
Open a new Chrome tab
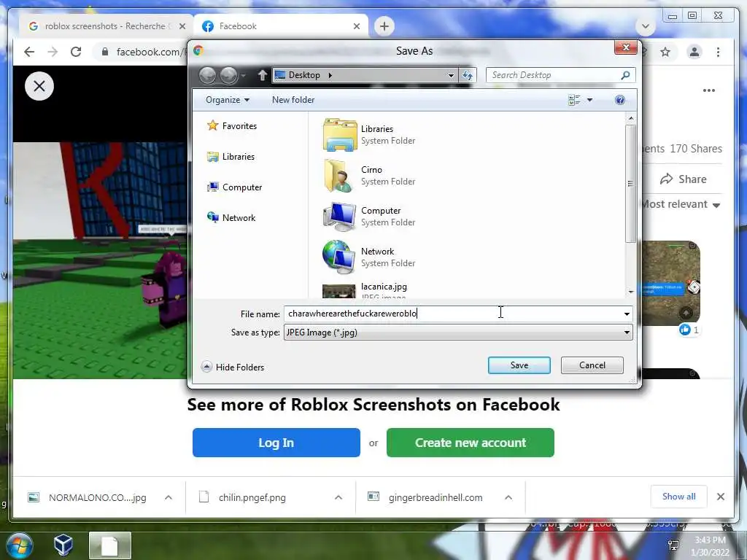point(384,26)
